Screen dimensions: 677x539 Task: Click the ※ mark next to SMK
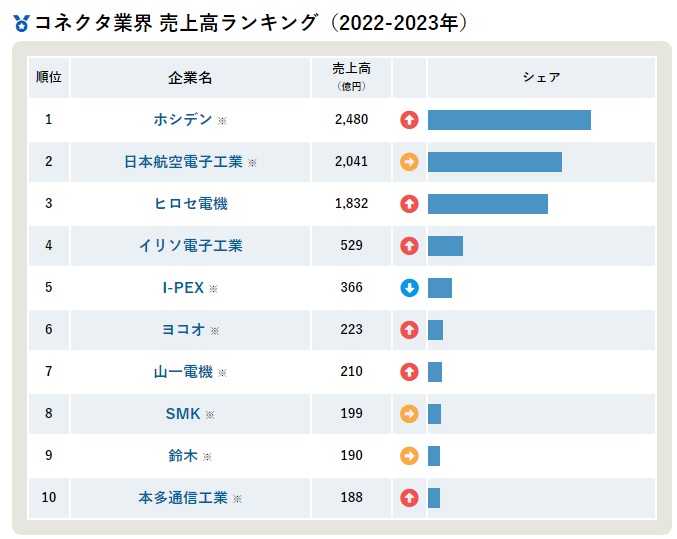pos(210,415)
